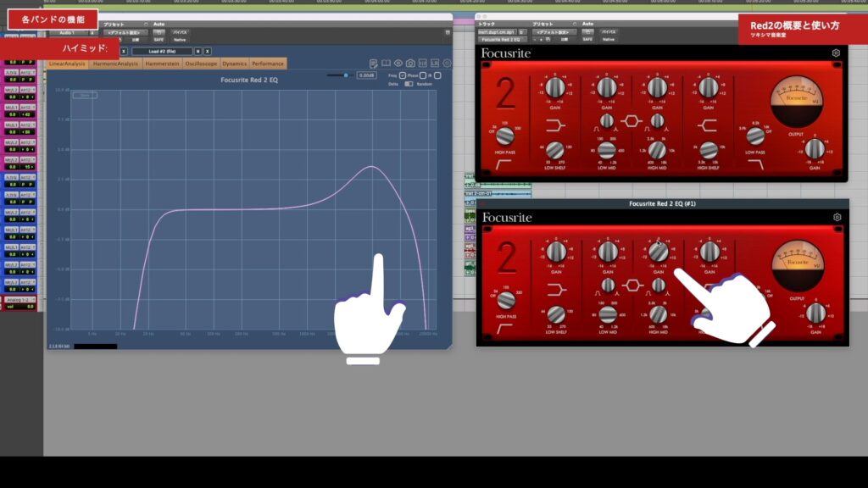This screenshot has width=868, height=488.
Task: Click the notes edit icon in analyzer toolbar
Action: click(x=374, y=64)
